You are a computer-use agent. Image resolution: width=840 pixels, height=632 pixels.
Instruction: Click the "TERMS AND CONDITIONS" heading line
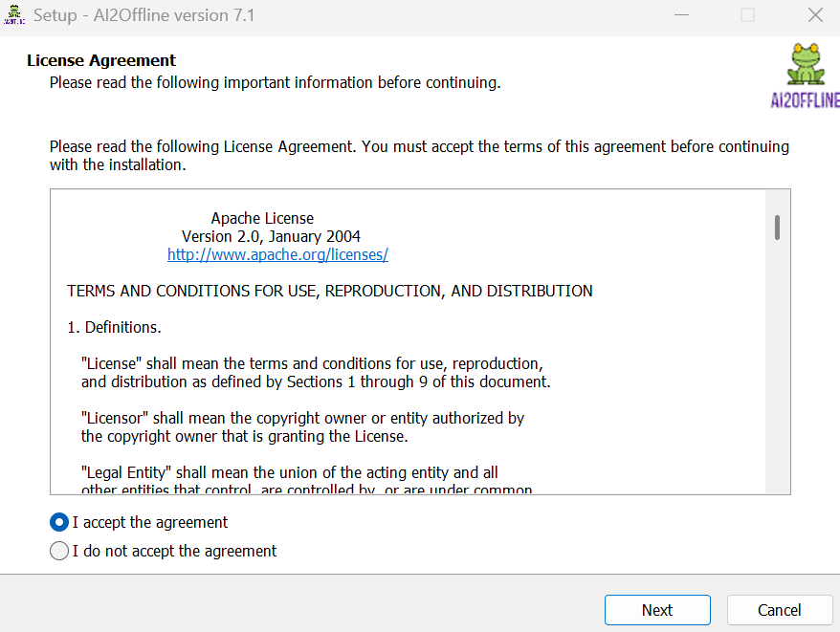329,291
